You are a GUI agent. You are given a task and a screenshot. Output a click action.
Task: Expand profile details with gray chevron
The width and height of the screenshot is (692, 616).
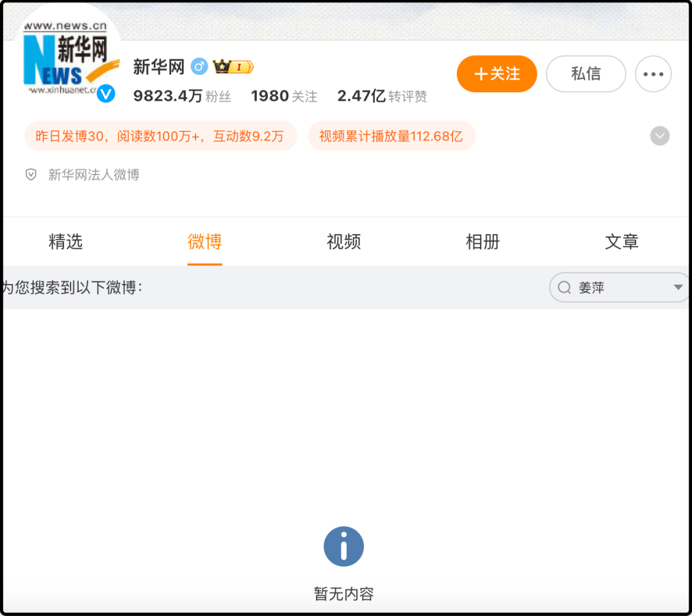pyautogui.click(x=659, y=136)
